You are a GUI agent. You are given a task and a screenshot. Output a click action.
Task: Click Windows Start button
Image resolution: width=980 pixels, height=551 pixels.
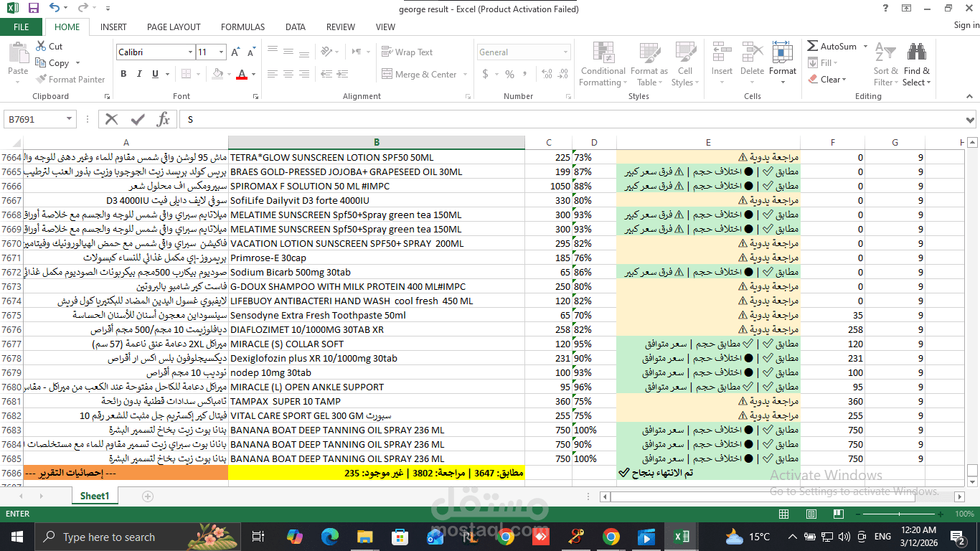click(17, 537)
